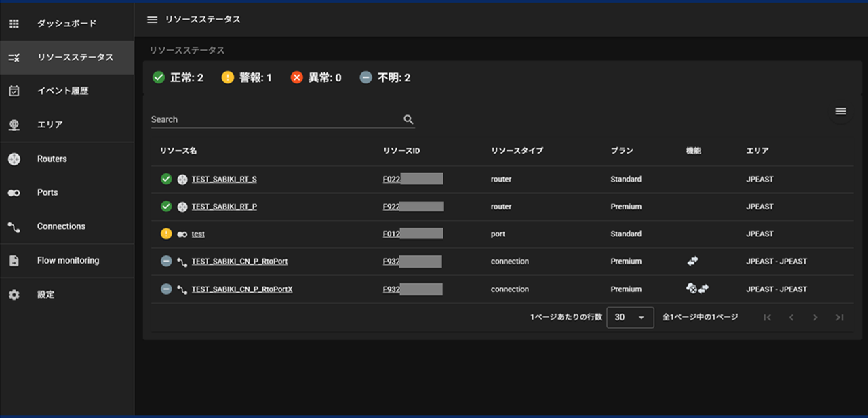Open the dashboard grid icon in the sidebar
Image resolution: width=868 pixels, height=418 pixels.
14,23
